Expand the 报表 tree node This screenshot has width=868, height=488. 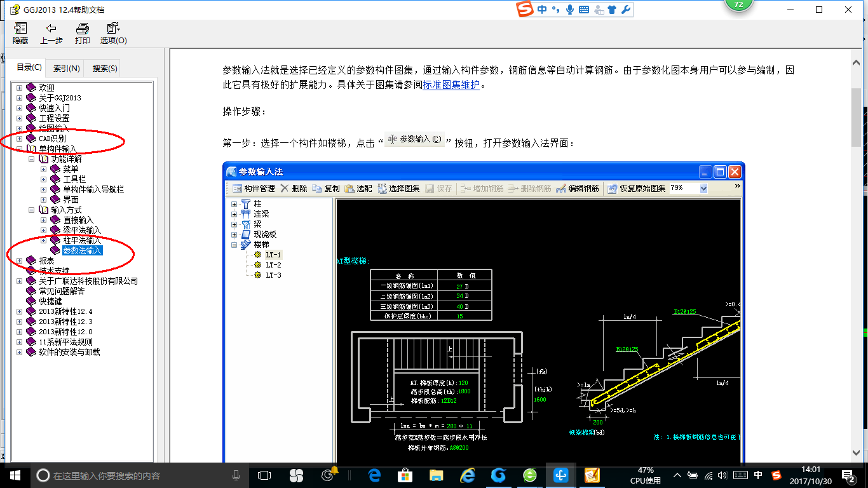[x=19, y=261]
